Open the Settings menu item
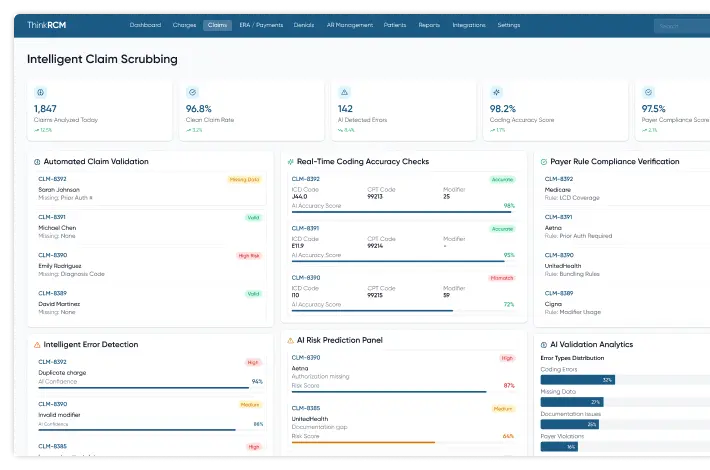Viewport: 710px width, 470px height. (x=508, y=24)
